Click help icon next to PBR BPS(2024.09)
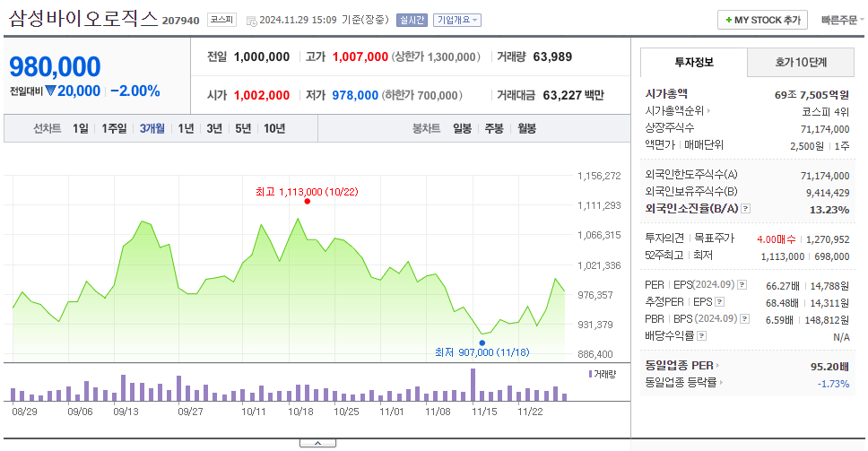Image resolution: width=868 pixels, height=451 pixels. (x=745, y=319)
